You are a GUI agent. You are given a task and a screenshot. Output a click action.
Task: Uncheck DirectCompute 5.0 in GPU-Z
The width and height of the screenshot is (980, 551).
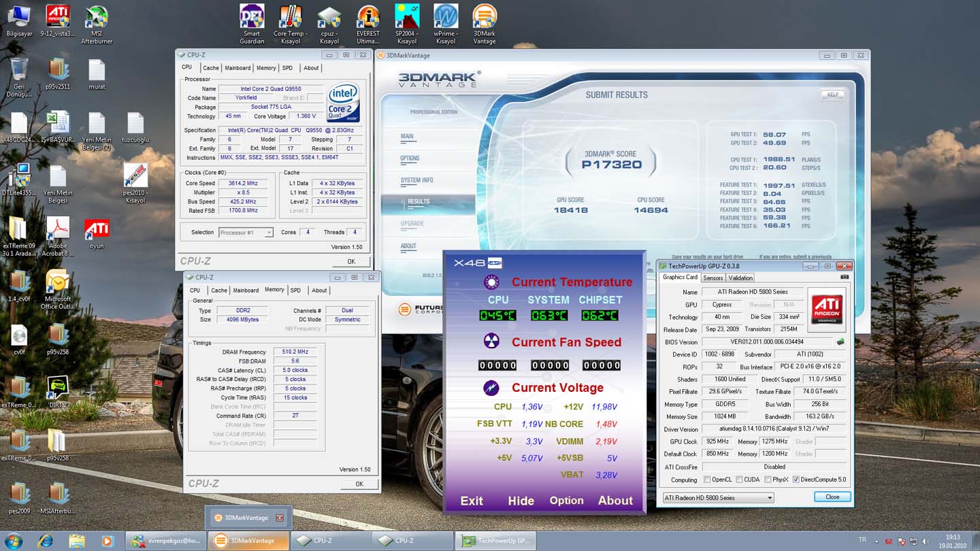796,480
